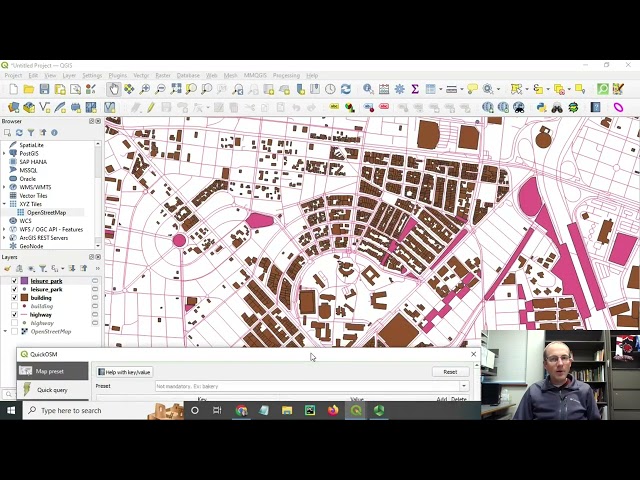640x480 pixels.
Task: Open the QuickOSM Preset dropdown arrow
Action: (464, 386)
